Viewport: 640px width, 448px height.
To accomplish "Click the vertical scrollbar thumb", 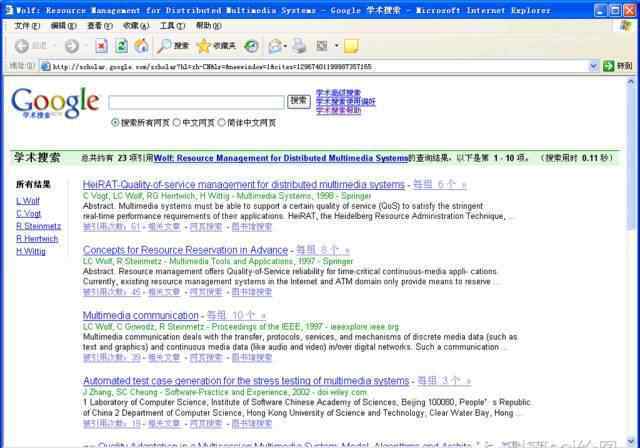I will click(x=631, y=157).
